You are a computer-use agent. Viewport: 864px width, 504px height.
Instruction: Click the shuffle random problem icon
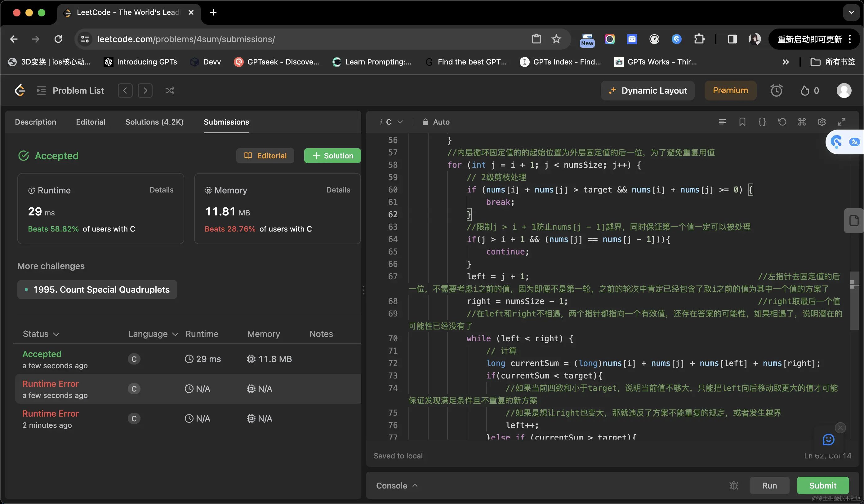point(170,91)
